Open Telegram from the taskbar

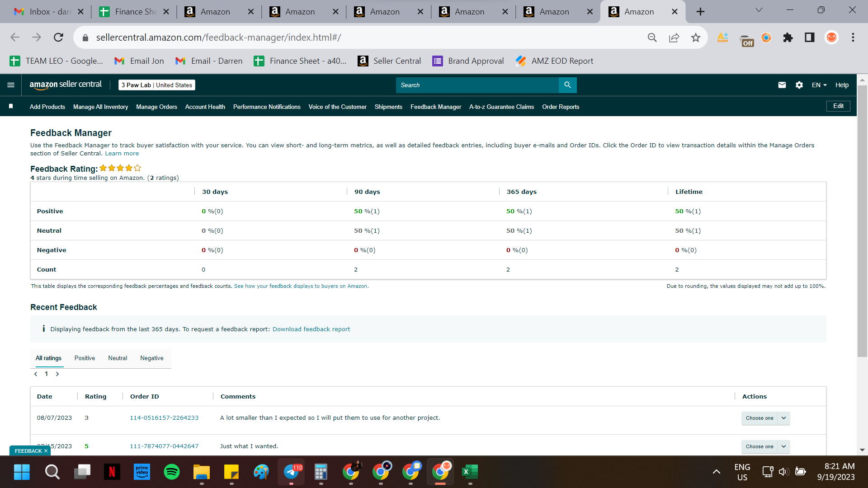click(291, 472)
